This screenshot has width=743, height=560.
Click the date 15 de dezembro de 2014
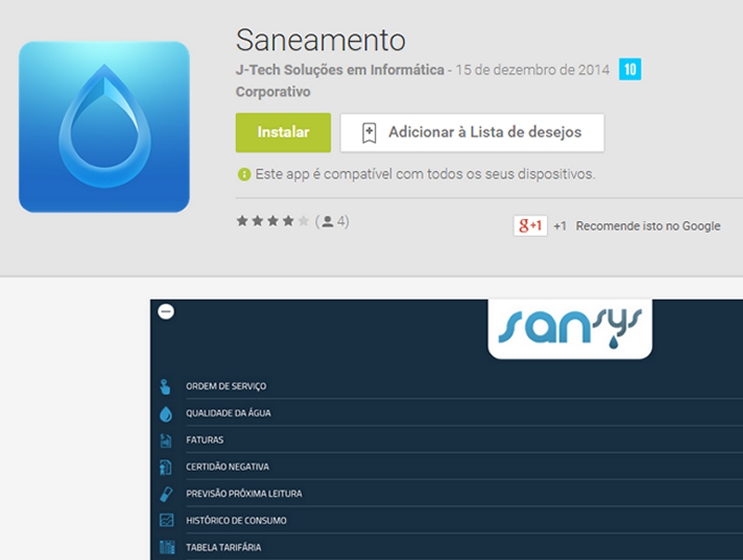click(x=532, y=71)
